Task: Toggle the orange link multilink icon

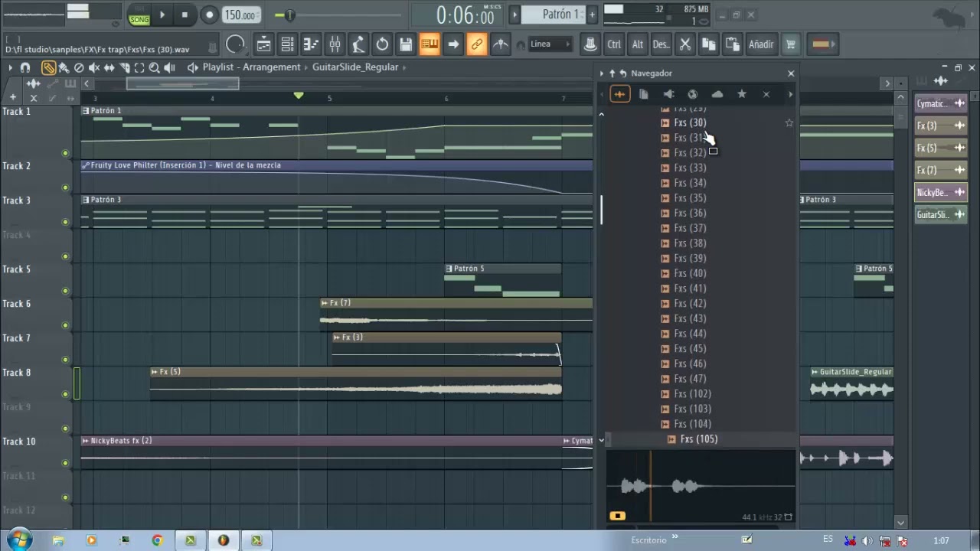Action: tap(477, 44)
